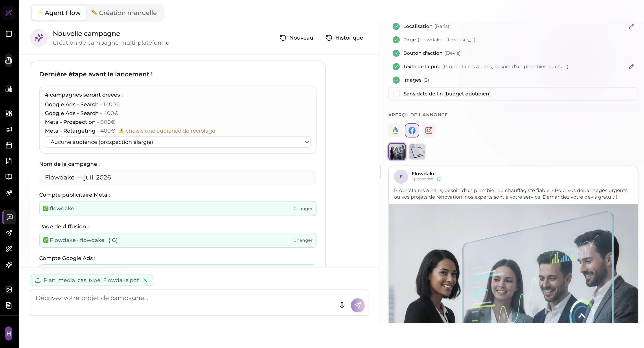Click the Nouveau button
Viewport: 644px width, 348px height.
(x=296, y=38)
